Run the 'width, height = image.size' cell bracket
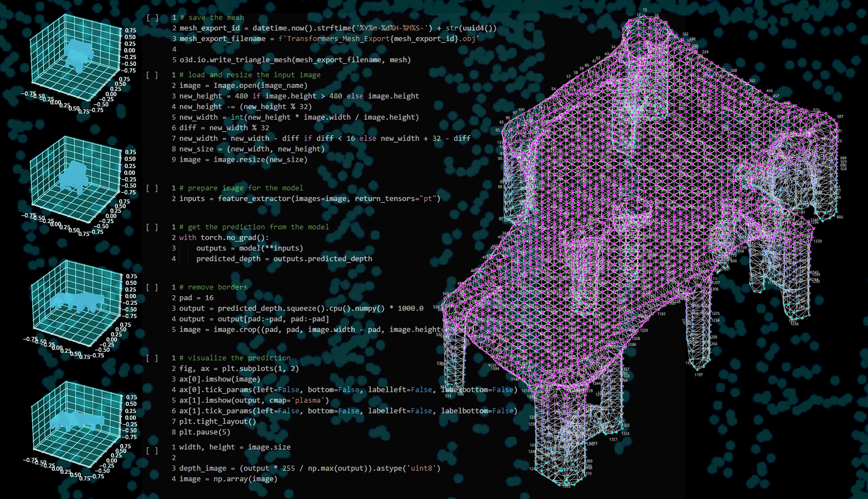868x499 pixels. coord(152,451)
